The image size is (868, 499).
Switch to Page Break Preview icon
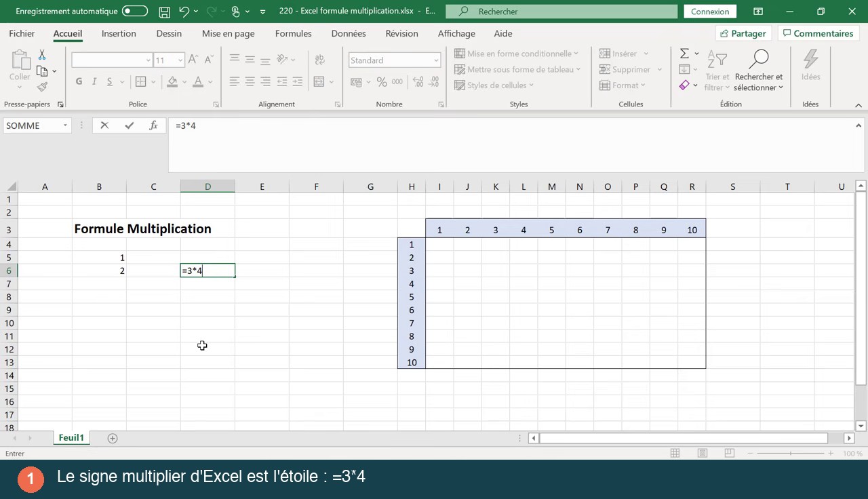(x=729, y=453)
